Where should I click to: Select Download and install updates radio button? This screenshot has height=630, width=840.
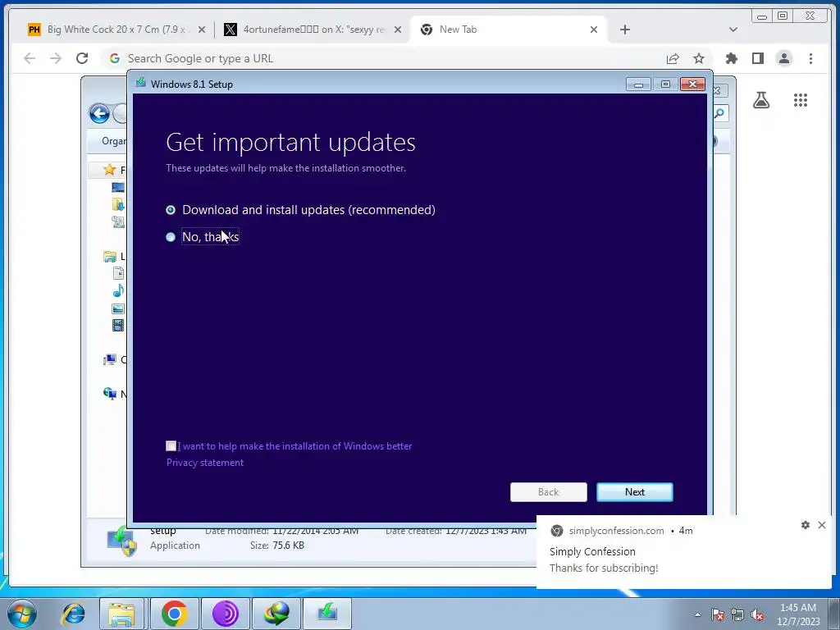coord(171,210)
